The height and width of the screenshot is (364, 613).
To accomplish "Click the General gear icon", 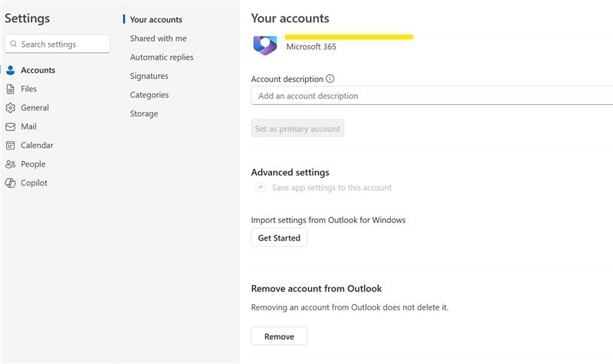I will tap(11, 108).
